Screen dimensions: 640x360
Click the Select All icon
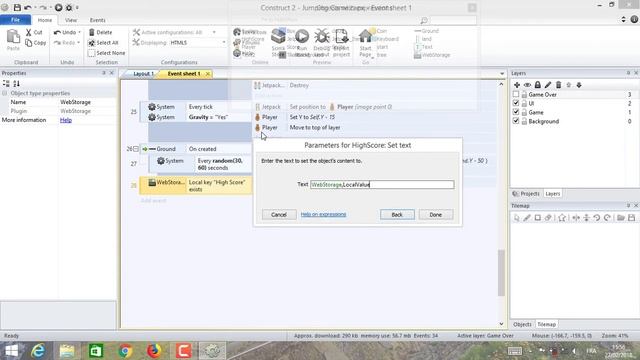click(92, 42)
